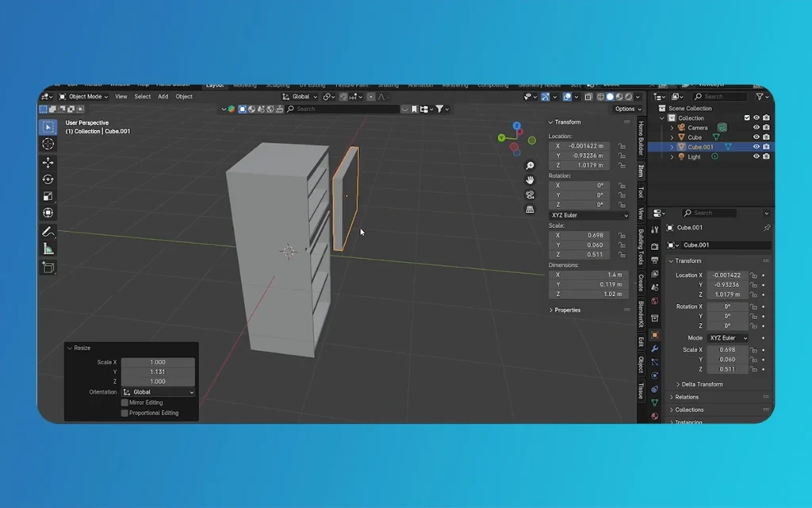812x508 pixels.
Task: Expand the Delta Transform section
Action: click(702, 384)
